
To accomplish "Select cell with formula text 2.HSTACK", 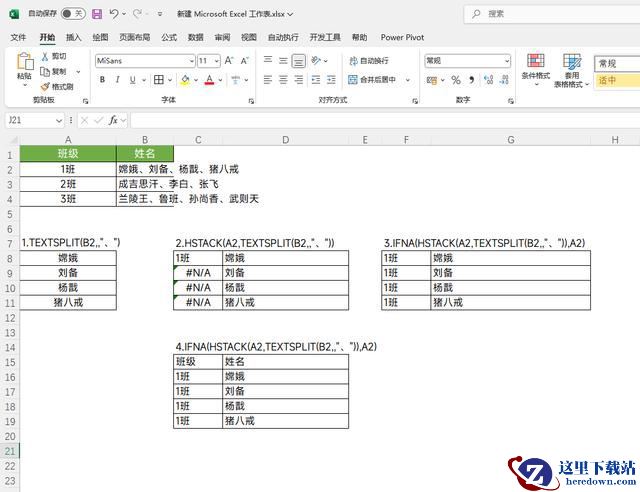I will pyautogui.click(x=198, y=243).
